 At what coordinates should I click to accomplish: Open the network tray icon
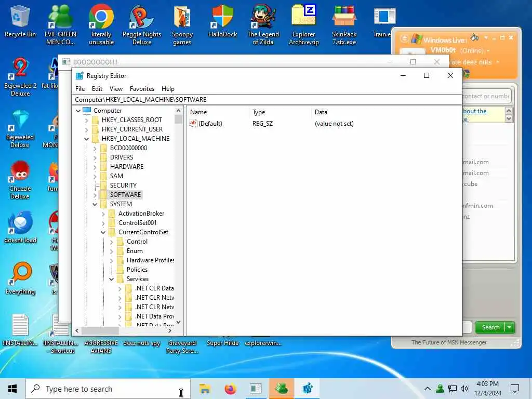(453, 389)
